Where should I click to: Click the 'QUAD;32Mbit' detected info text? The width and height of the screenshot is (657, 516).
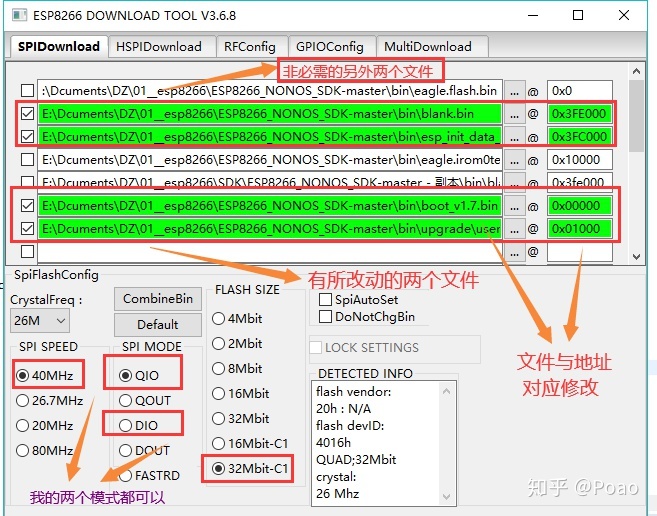356,459
